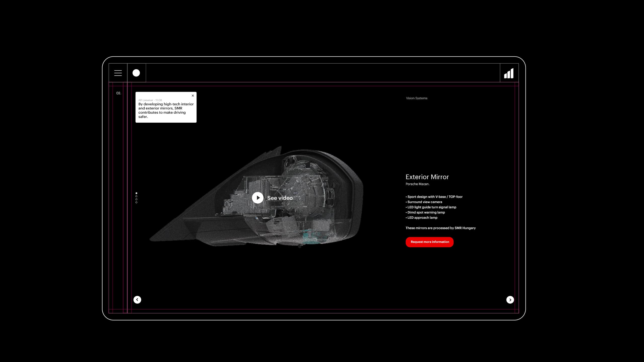The height and width of the screenshot is (362, 644).
Task: Click the white circle icon in header
Action: pos(136,73)
